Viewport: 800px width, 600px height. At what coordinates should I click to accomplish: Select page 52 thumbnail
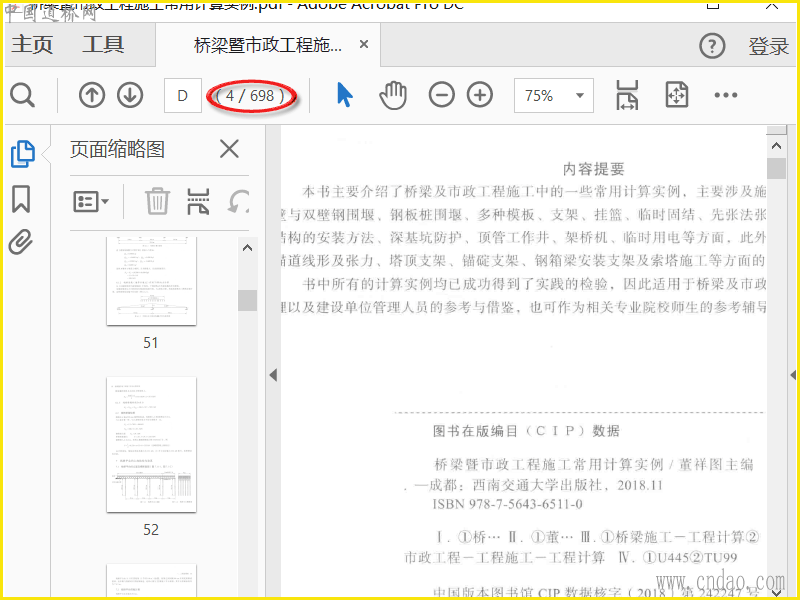[x=152, y=445]
